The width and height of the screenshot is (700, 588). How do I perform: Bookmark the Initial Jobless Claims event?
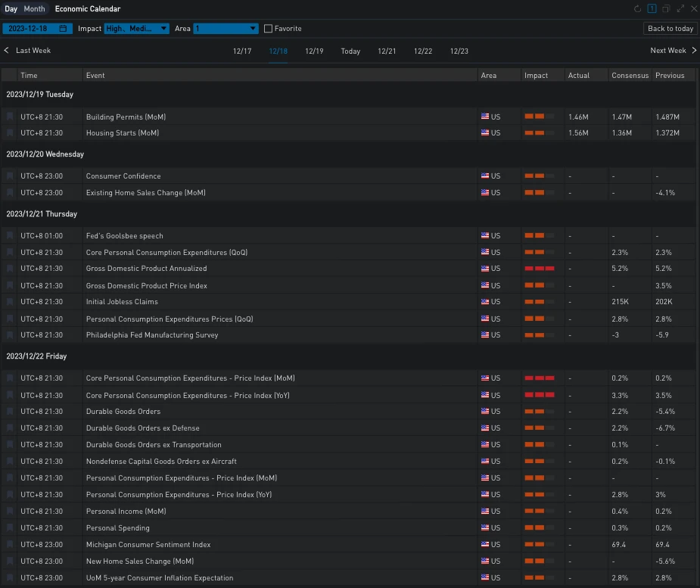point(10,302)
